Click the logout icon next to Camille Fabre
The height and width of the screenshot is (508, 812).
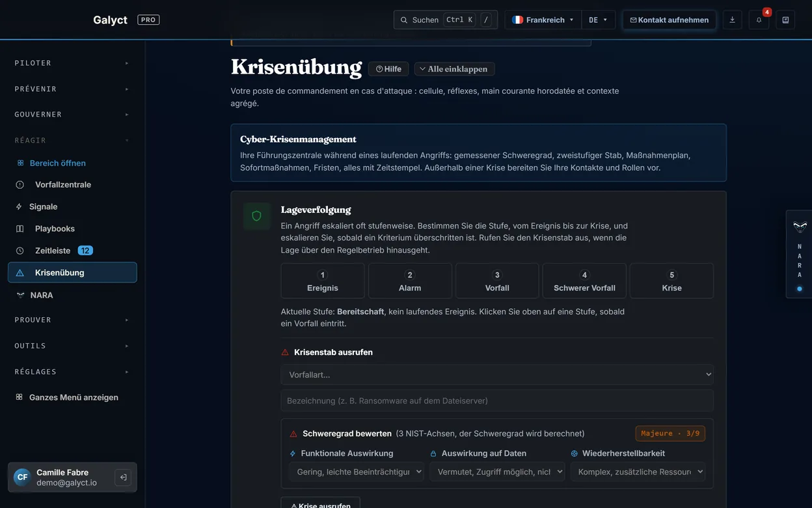pos(122,477)
